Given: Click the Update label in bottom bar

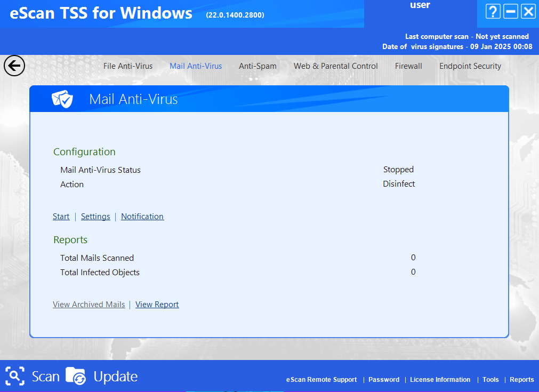Looking at the screenshot, I should coord(116,377).
